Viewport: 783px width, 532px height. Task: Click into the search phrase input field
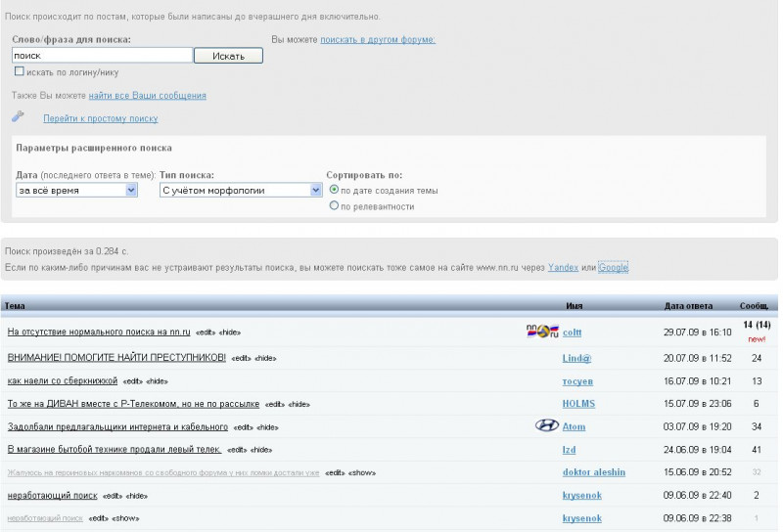tap(102, 56)
